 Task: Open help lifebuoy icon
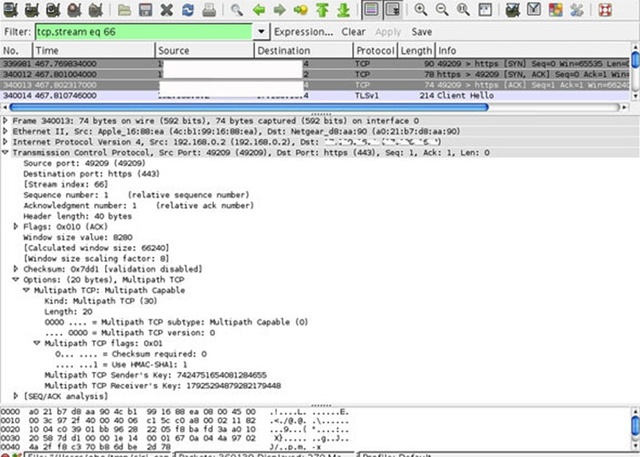[605, 9]
